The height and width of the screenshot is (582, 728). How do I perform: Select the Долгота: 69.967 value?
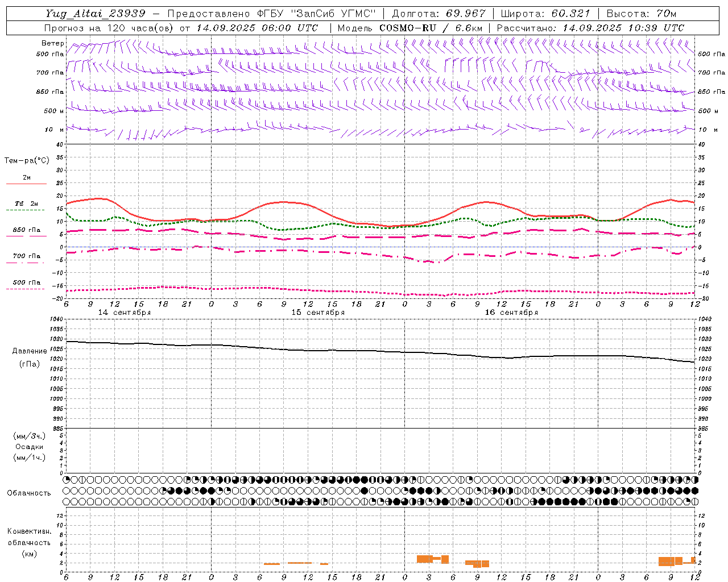439,14
